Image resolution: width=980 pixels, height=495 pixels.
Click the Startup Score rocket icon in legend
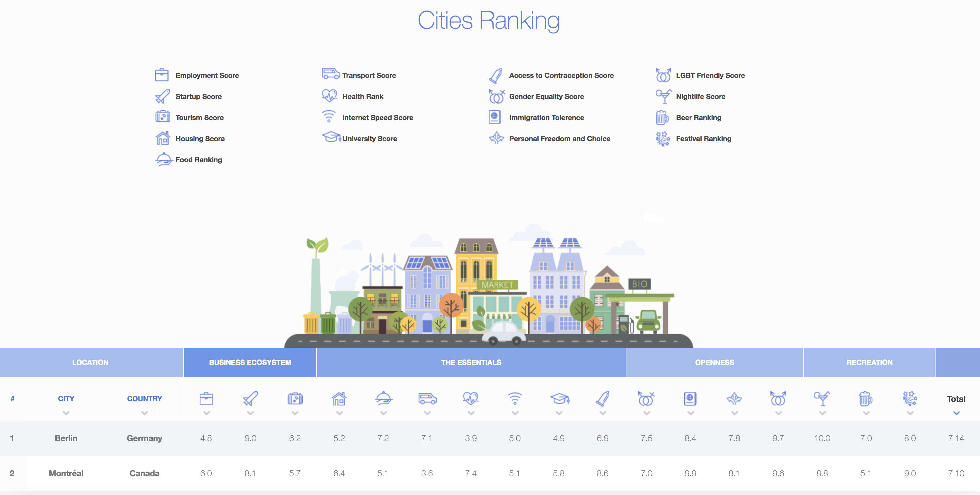(162, 96)
